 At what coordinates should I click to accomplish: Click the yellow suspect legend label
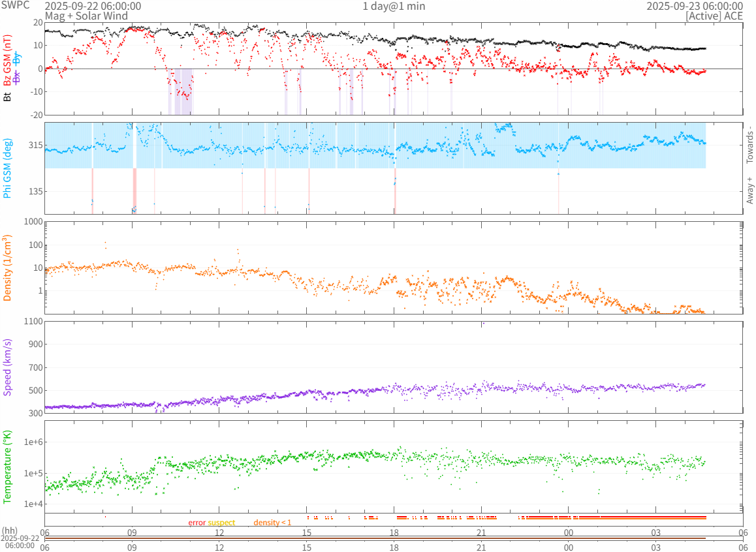[221, 523]
